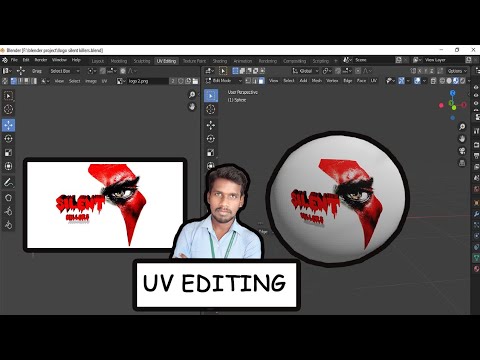Click the UV editor pan hand icon
Image resolution: width=480 pixels, height=360 pixels.
tap(192, 106)
